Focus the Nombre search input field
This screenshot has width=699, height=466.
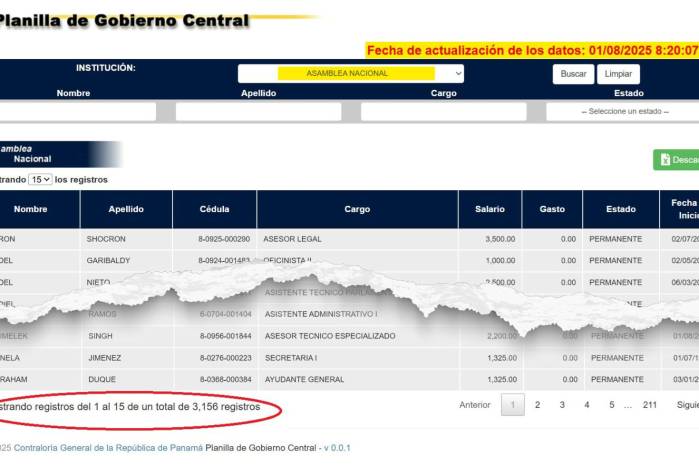pos(77,111)
